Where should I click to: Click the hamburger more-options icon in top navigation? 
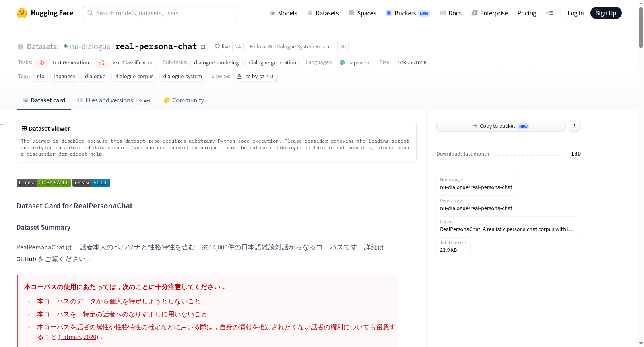pyautogui.click(x=549, y=13)
